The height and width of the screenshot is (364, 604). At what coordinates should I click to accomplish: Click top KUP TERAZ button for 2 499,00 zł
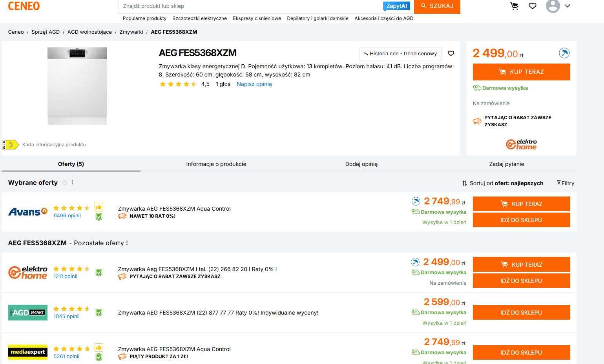tap(521, 72)
